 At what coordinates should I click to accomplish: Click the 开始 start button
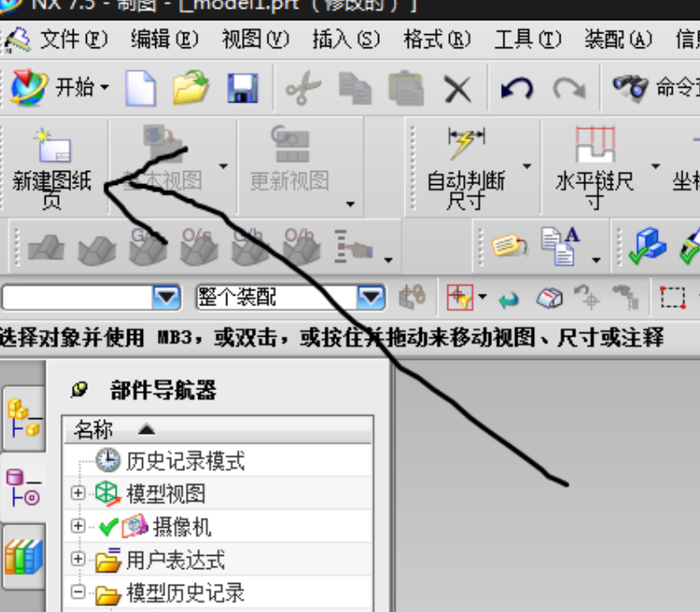click(60, 88)
